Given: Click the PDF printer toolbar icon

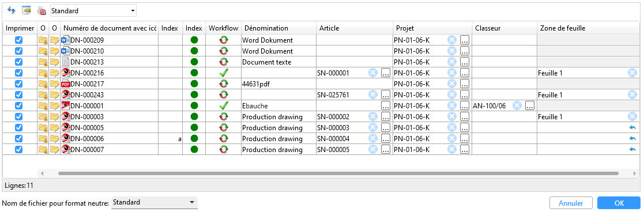Looking at the screenshot, I should (42, 11).
